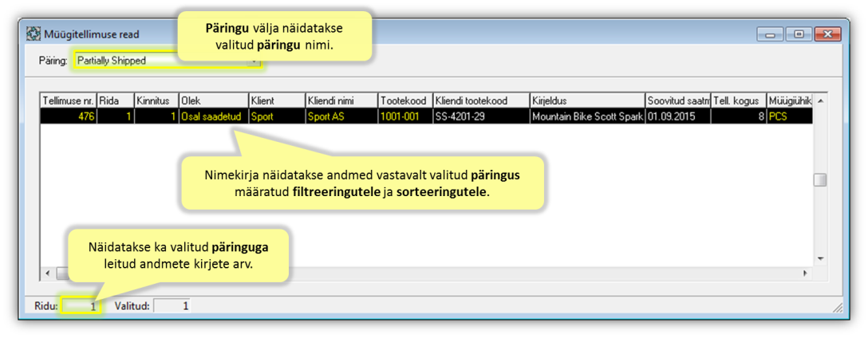
Task: Maximize the Müügitellimuse read window
Action: click(797, 34)
